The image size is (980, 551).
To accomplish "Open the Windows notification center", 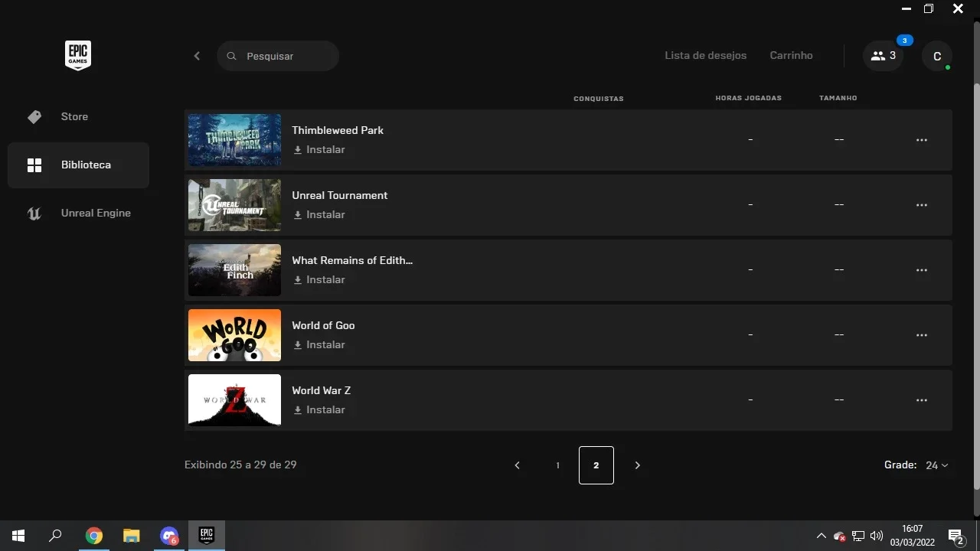I will point(955,536).
